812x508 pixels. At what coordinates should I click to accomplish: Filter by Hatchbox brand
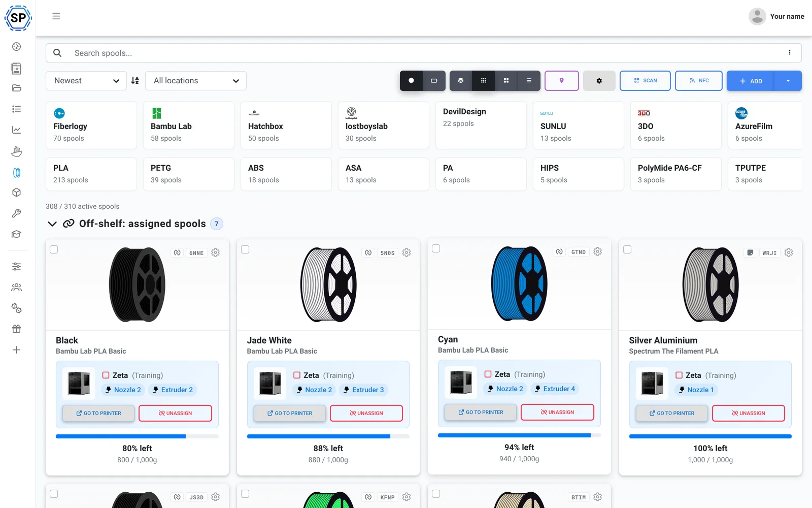[286, 125]
